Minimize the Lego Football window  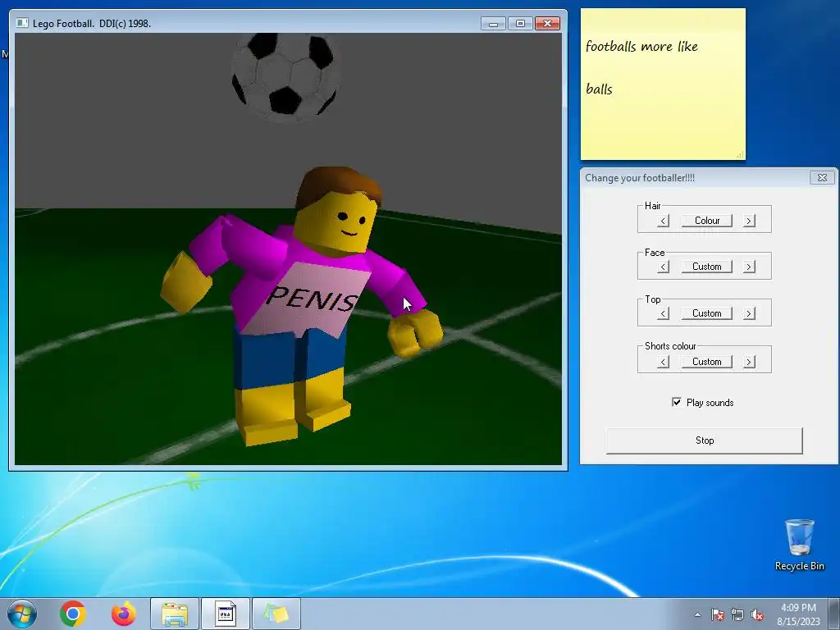coord(493,24)
